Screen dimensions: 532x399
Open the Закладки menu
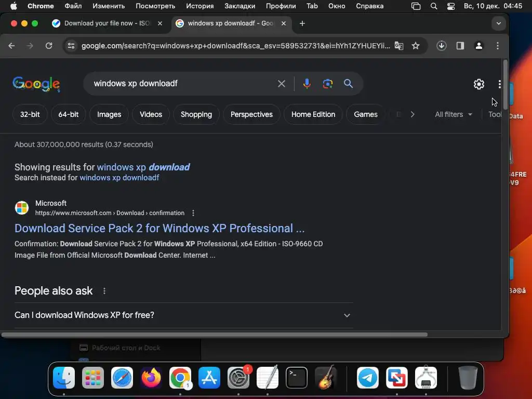tap(240, 6)
